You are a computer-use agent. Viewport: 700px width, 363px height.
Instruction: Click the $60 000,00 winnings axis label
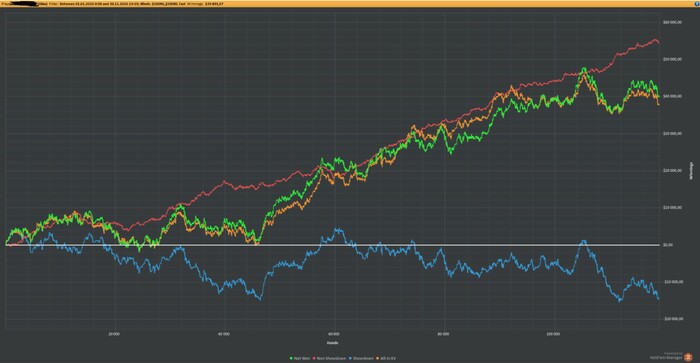[x=673, y=22]
